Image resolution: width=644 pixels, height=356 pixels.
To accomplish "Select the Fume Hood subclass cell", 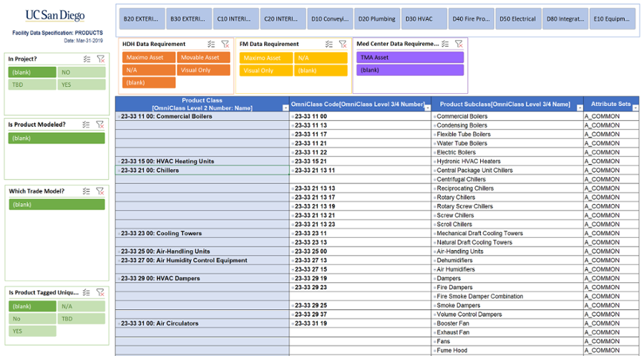I will 507,350.
